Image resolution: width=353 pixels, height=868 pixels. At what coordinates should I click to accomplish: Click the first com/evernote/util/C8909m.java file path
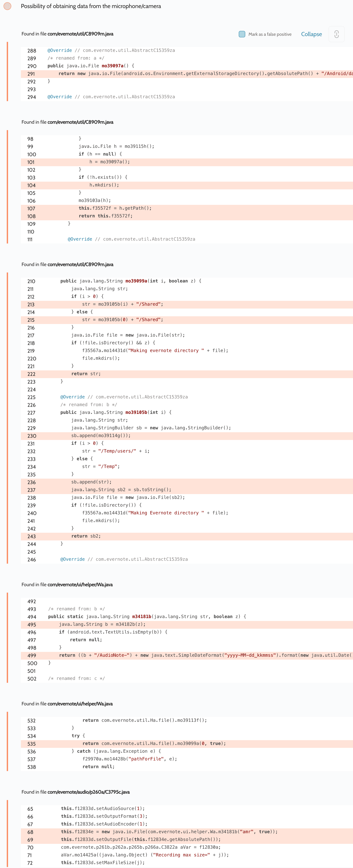pos(80,34)
